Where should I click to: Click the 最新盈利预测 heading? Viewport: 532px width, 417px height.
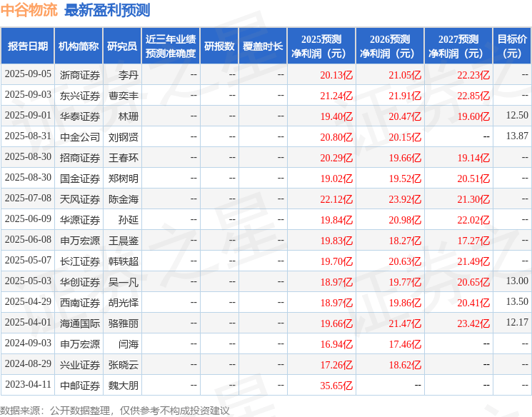click(x=107, y=10)
